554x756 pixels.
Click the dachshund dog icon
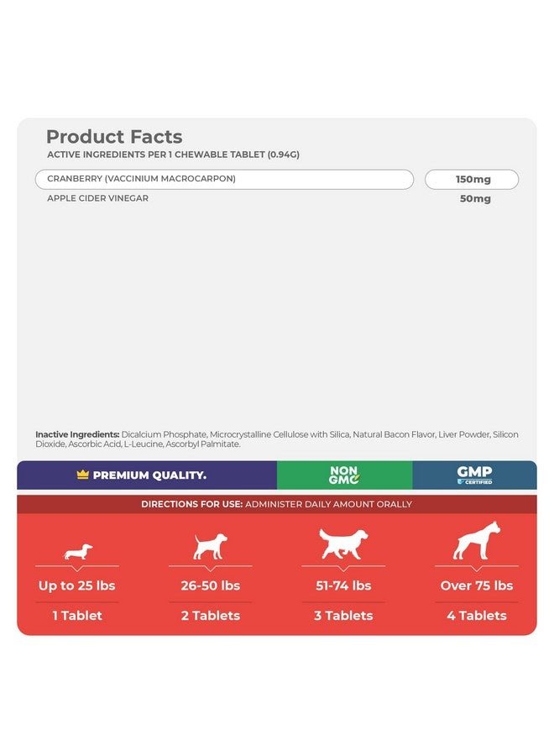coord(77,551)
